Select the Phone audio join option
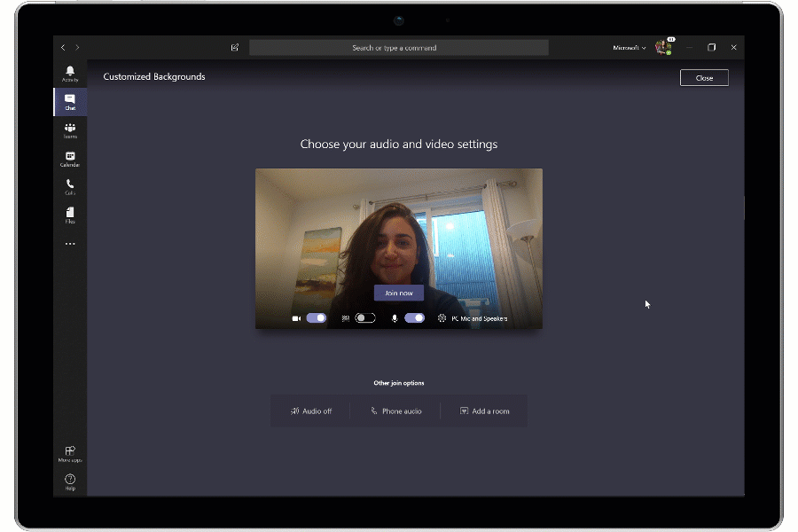Viewport: 798px width, 532px height. coord(396,411)
